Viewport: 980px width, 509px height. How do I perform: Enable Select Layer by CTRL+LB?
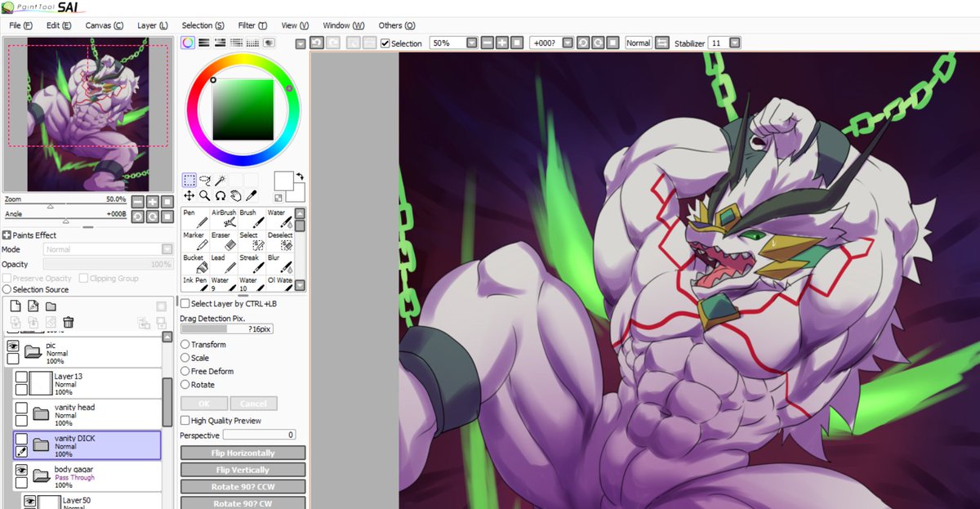(x=185, y=304)
